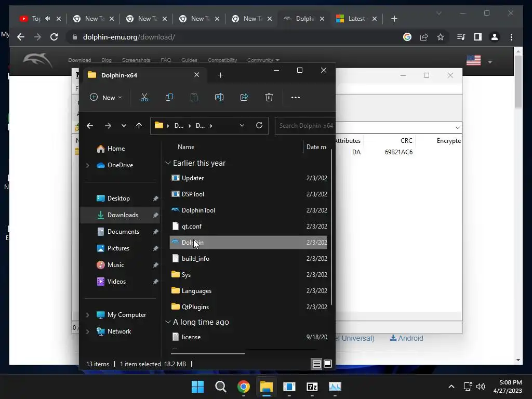Image resolution: width=532 pixels, height=399 pixels.
Task: Go up one folder level in Explorer
Action: point(139,126)
